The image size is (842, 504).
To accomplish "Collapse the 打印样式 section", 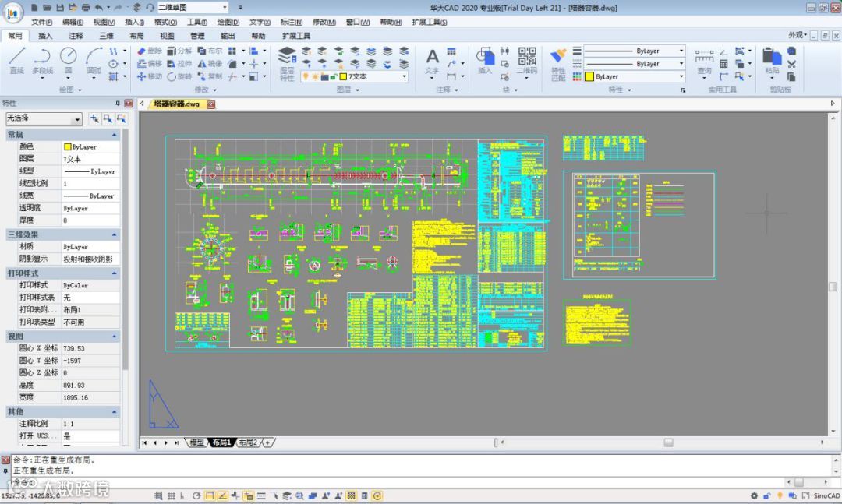I will [x=114, y=273].
